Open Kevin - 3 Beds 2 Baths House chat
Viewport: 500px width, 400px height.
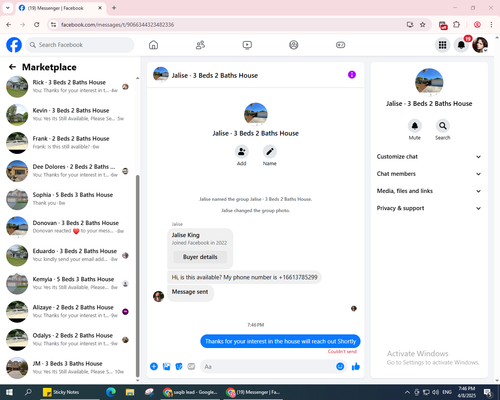tap(69, 115)
